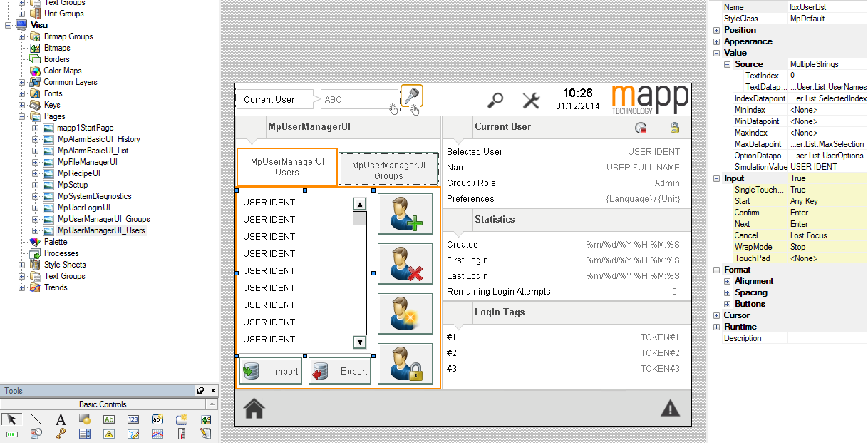Click the Export button
Viewport: 868px width, 443px height.
tap(340, 371)
